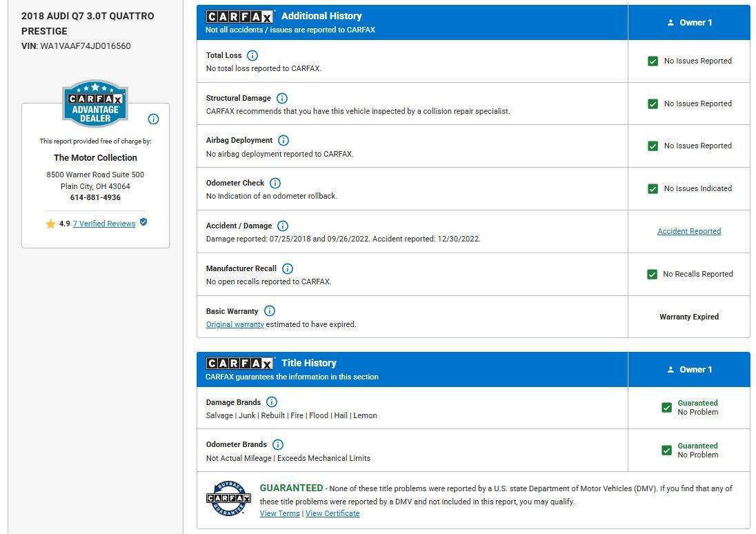Open the Structural Damage info icon
The image size is (756, 534).
pos(282,99)
